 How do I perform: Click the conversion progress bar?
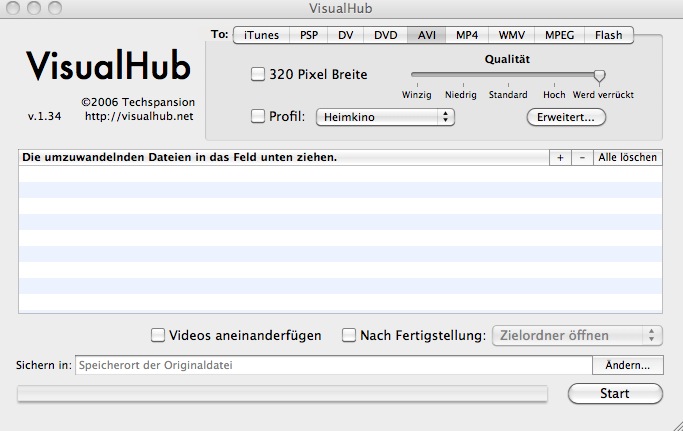[282, 394]
